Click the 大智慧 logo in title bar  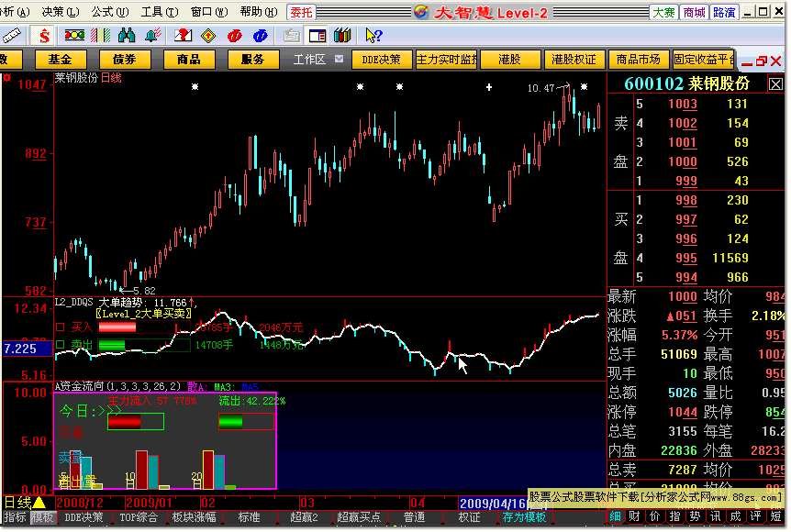tap(421, 12)
